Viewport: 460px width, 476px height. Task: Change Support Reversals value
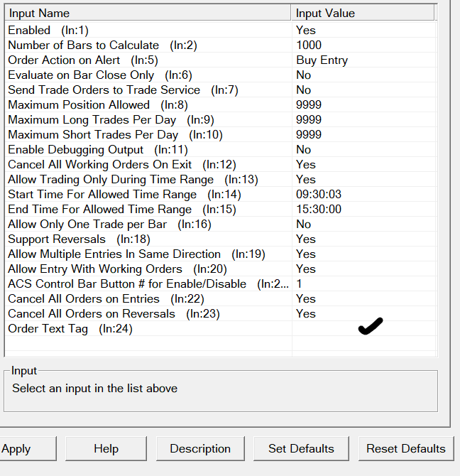pos(306,239)
